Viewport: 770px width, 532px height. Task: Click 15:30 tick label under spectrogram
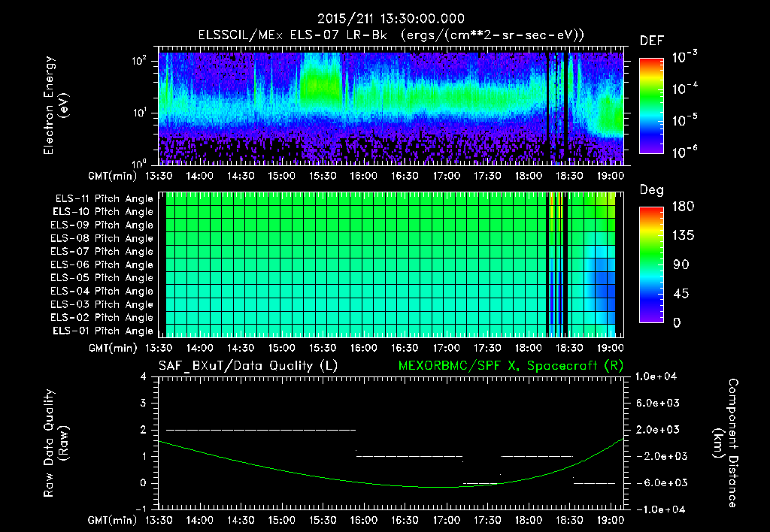tap(322, 176)
